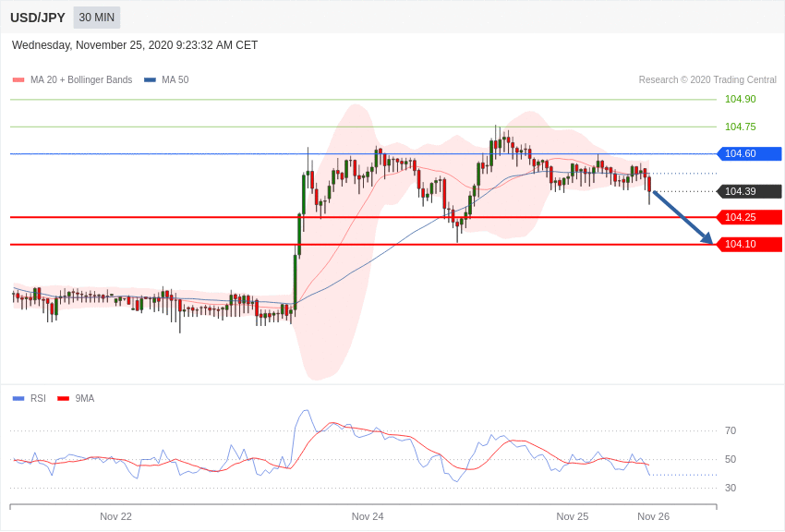
Task: Click the MA 20 + Bollinger Bands swatch
Action: click(18, 80)
